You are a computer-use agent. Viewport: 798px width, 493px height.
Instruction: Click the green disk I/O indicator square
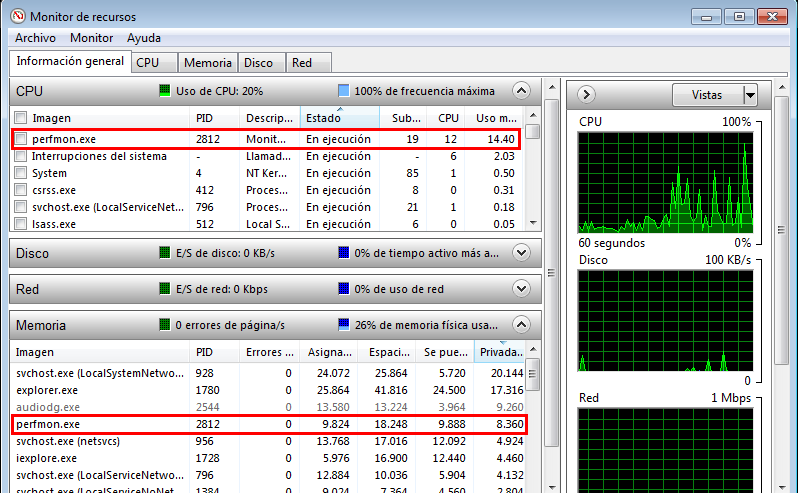[x=166, y=254]
